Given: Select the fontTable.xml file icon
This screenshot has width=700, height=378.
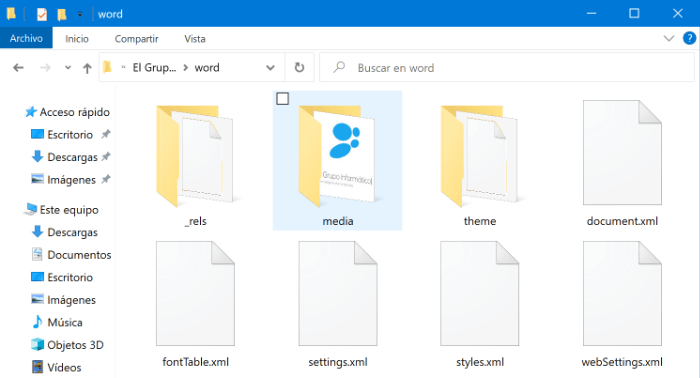Looking at the screenshot, I should (x=195, y=293).
